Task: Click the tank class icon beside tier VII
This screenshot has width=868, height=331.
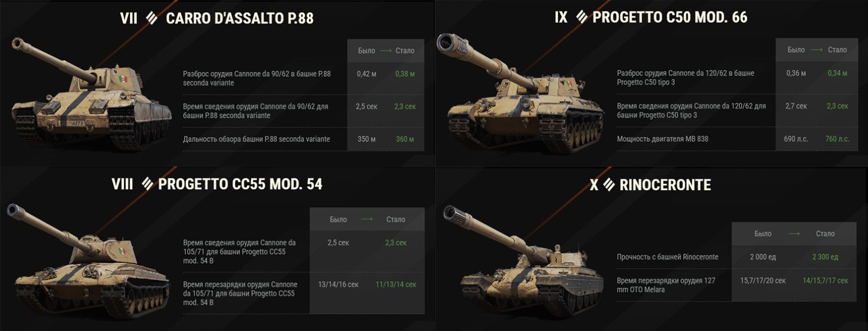Action: pyautogui.click(x=152, y=18)
